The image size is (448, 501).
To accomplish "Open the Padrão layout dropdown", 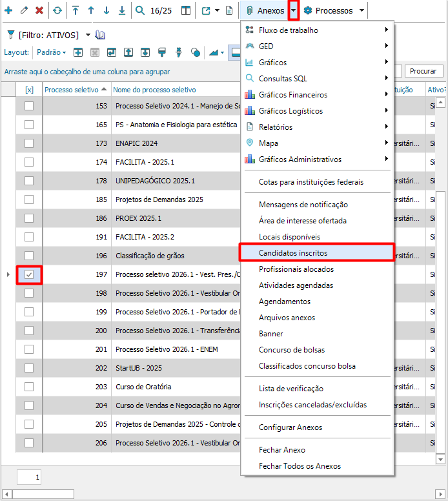I will point(51,52).
